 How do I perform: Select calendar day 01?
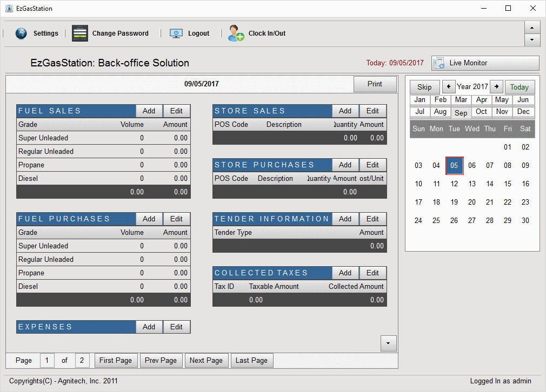pyautogui.click(x=508, y=147)
